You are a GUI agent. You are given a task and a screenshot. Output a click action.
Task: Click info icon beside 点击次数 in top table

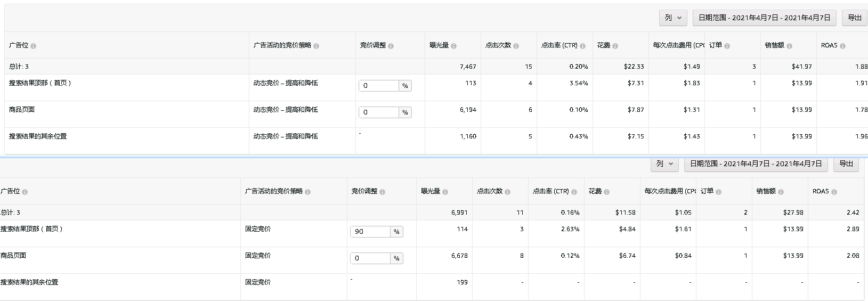pos(516,46)
